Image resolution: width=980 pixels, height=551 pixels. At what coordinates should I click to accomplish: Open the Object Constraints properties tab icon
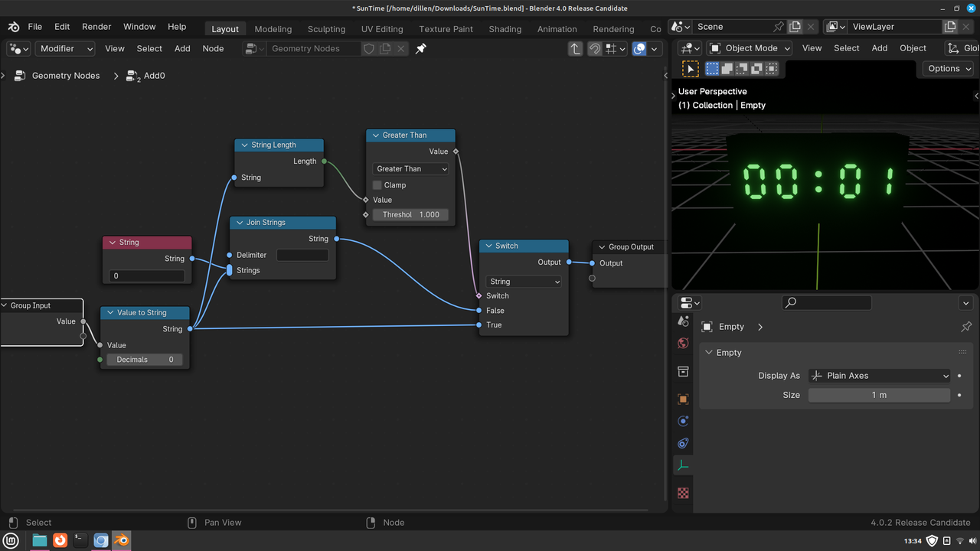[683, 443]
